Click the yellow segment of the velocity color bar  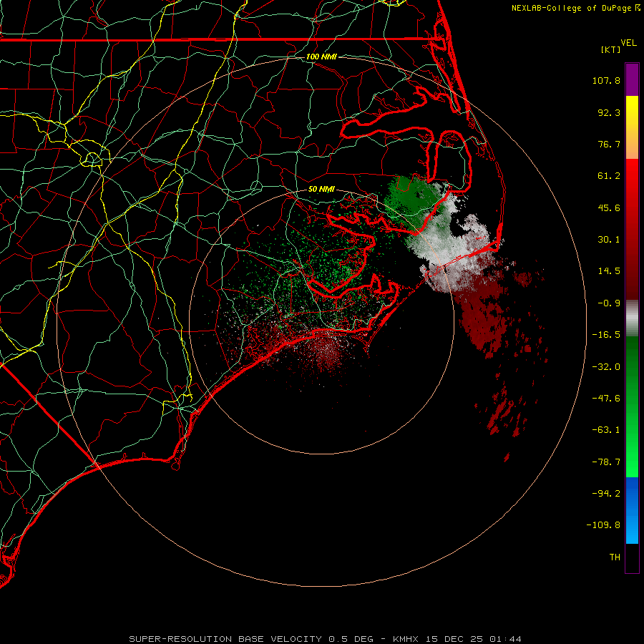[632, 107]
